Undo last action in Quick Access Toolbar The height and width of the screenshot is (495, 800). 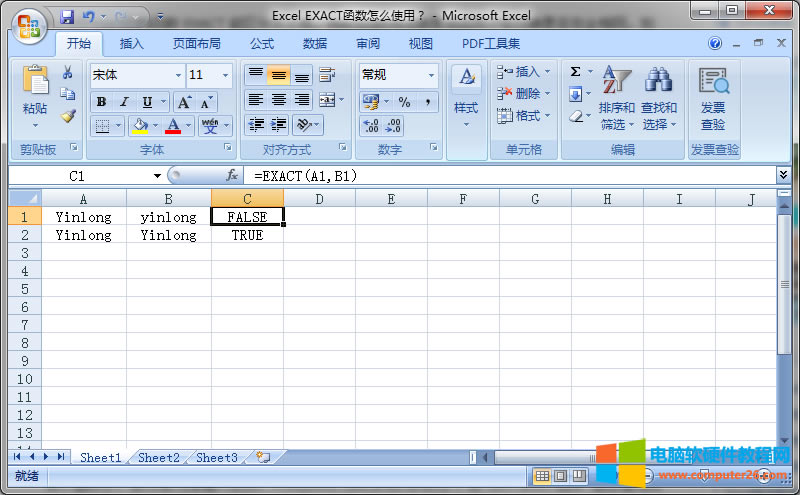point(89,17)
